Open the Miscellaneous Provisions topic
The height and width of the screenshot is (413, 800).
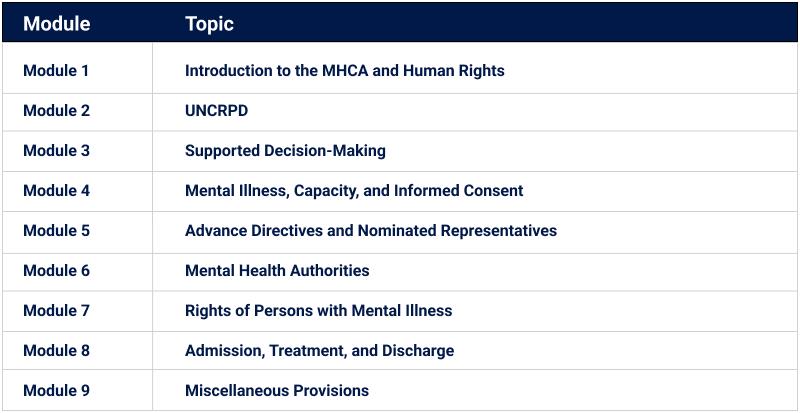point(277,391)
